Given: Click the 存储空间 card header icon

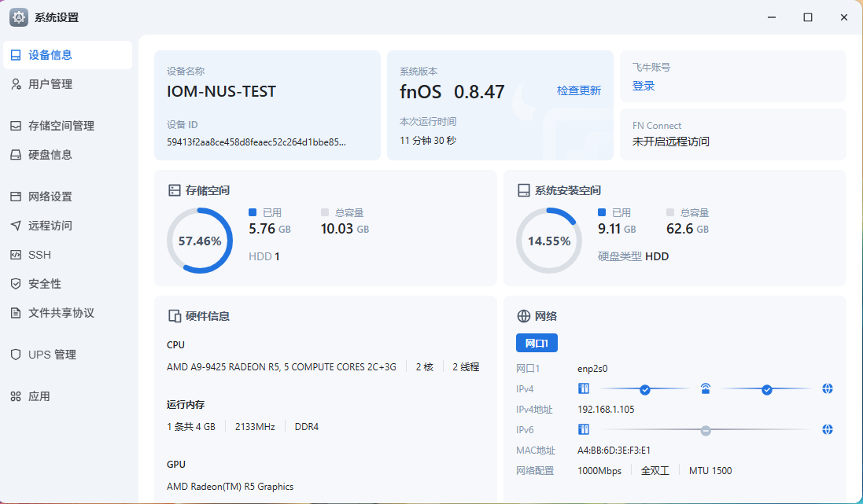Looking at the screenshot, I should pos(175,190).
